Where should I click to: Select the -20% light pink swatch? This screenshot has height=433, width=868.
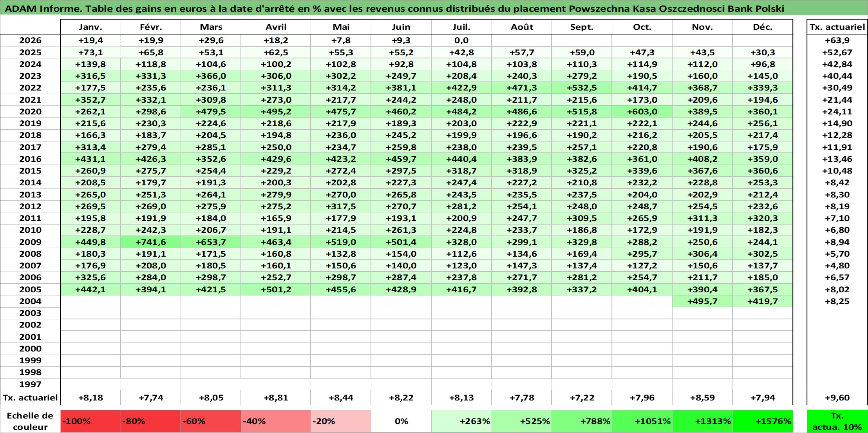pyautogui.click(x=341, y=421)
